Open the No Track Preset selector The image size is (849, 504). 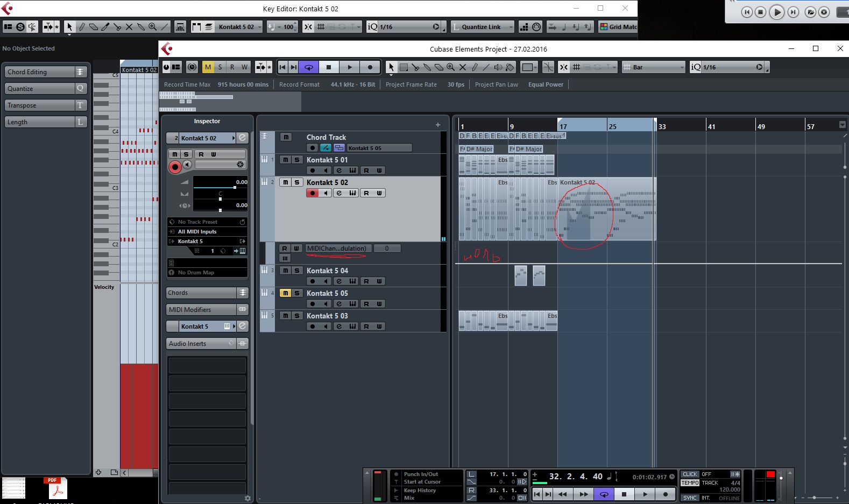tap(207, 222)
